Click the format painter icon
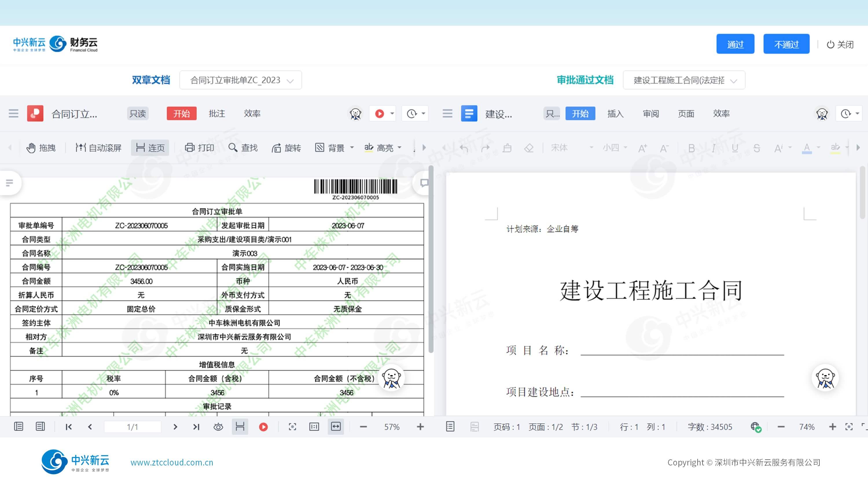The height and width of the screenshot is (488, 868). (507, 148)
